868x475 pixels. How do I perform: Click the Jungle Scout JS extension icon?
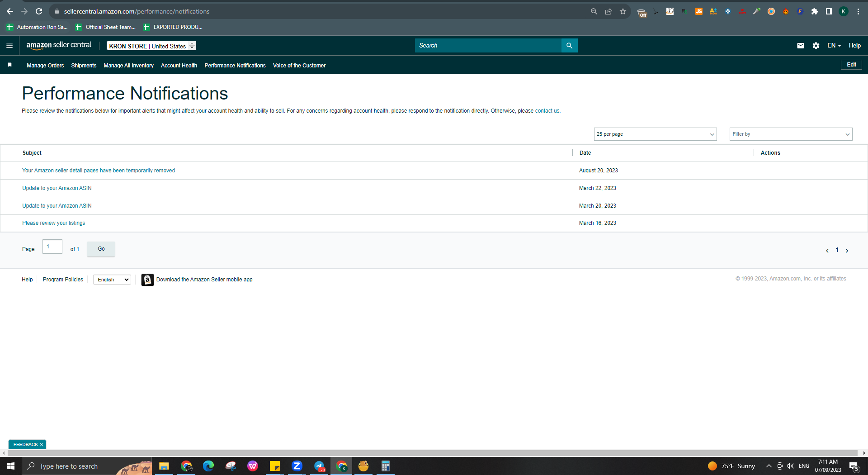coord(699,11)
